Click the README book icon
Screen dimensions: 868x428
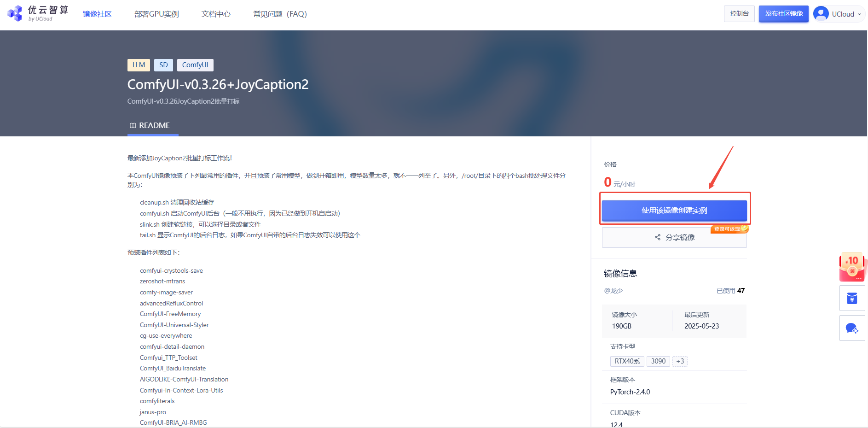pos(133,125)
